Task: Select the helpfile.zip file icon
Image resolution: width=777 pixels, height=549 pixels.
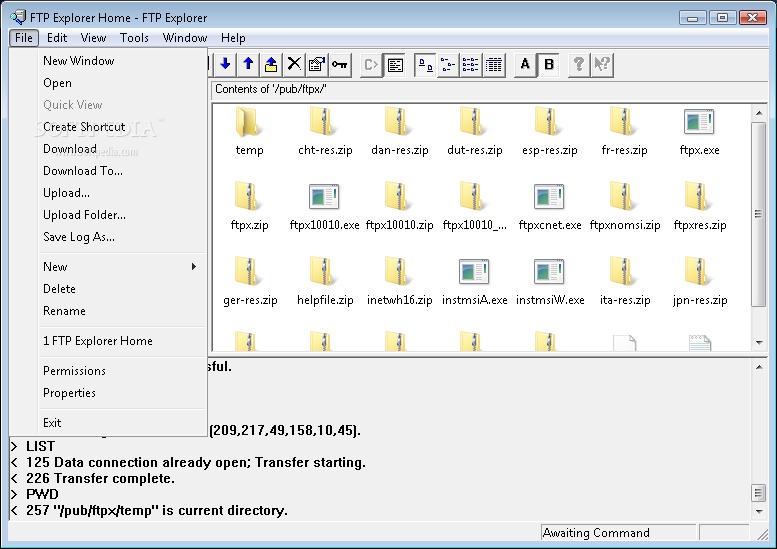Action: tap(322, 271)
